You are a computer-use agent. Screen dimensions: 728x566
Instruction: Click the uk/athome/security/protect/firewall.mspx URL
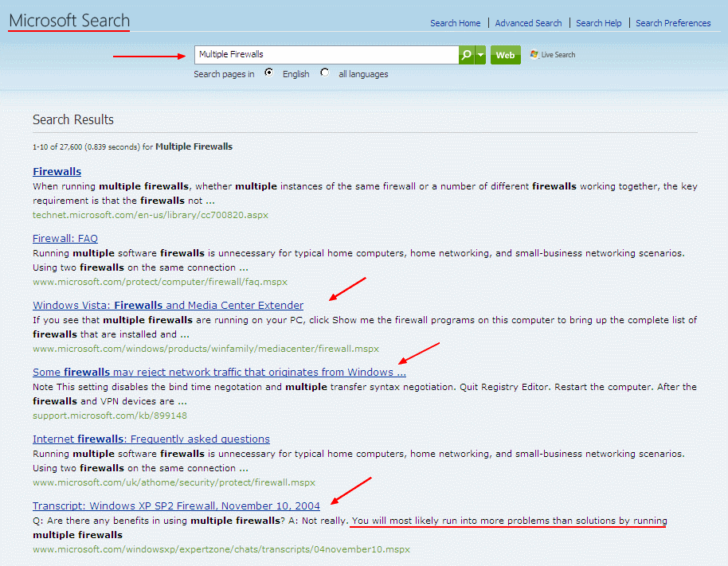[174, 482]
